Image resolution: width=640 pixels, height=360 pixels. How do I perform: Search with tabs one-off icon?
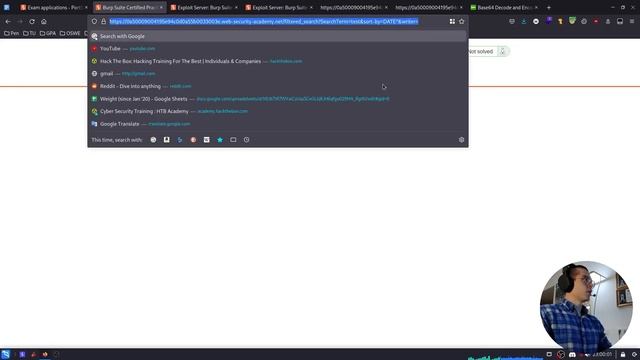[x=233, y=140]
